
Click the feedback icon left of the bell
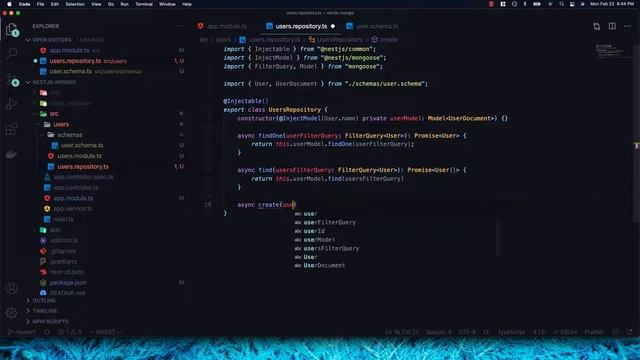point(615,332)
